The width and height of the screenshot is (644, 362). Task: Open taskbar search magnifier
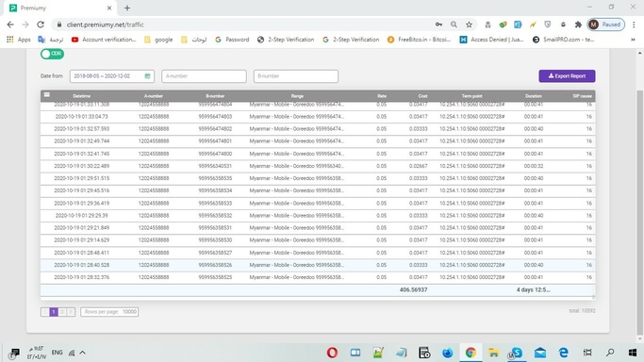[x=610, y=353]
